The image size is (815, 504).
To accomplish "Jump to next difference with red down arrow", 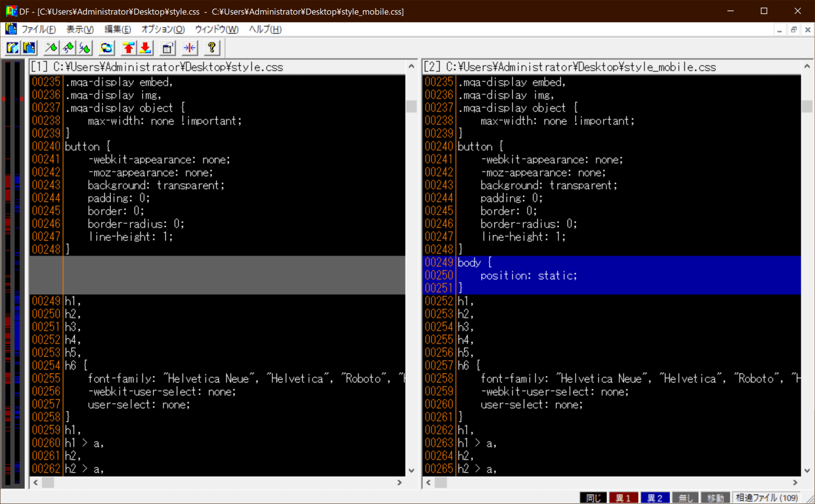I will point(146,48).
